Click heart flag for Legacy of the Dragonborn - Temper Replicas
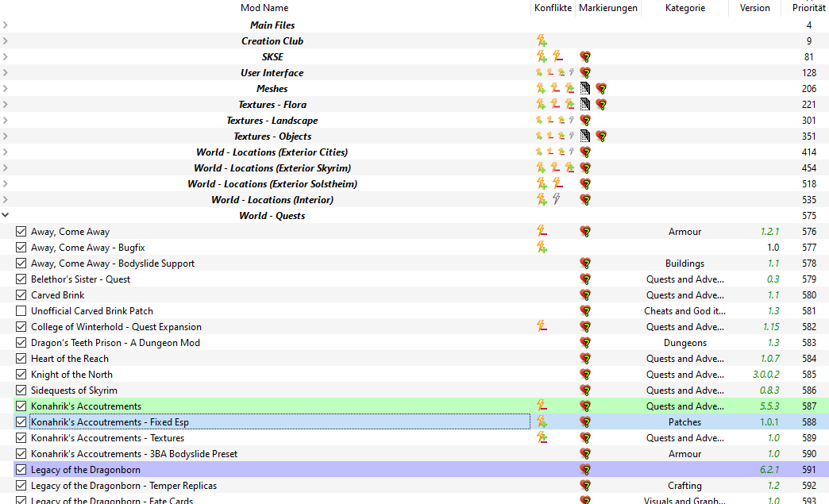The image size is (829, 504). [x=585, y=485]
